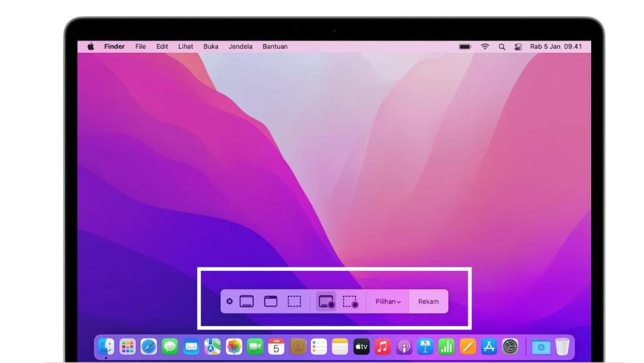Open the Photos app in the Dock

point(233,347)
